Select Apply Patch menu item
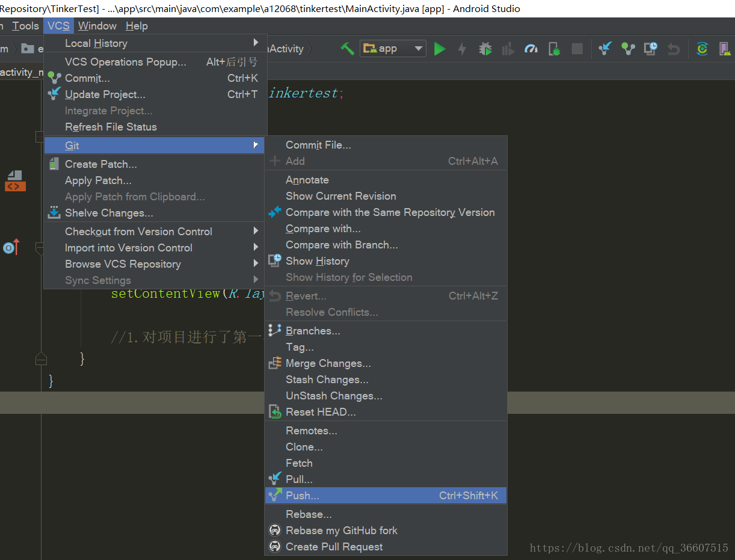735x560 pixels. point(156,180)
